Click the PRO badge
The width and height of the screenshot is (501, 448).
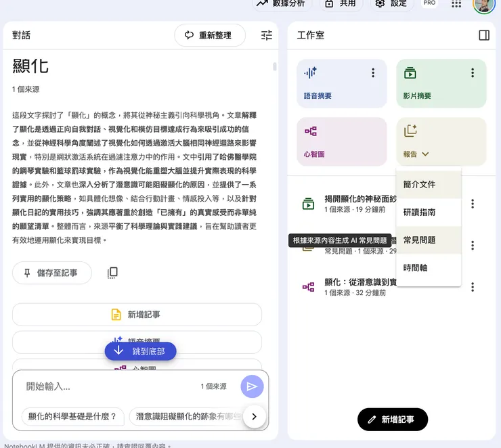[x=429, y=3]
